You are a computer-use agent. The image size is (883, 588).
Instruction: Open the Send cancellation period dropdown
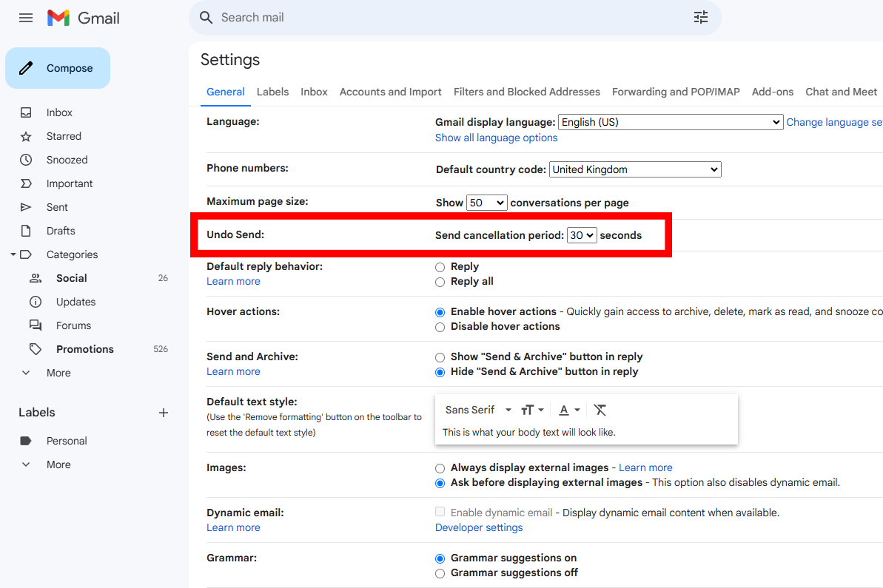[x=582, y=234]
